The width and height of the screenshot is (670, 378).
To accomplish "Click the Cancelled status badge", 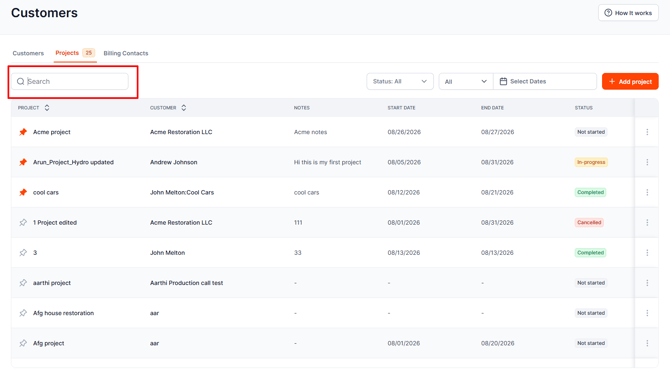I will coord(589,223).
